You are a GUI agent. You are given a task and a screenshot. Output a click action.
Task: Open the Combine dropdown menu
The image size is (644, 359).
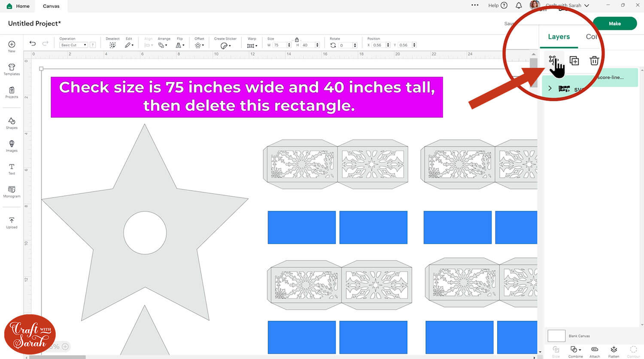(575, 350)
